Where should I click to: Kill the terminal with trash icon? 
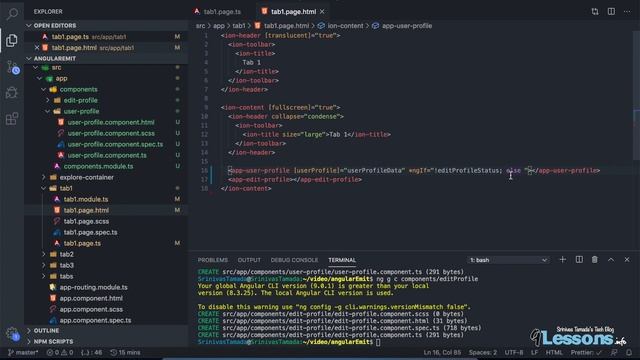tap(595, 260)
